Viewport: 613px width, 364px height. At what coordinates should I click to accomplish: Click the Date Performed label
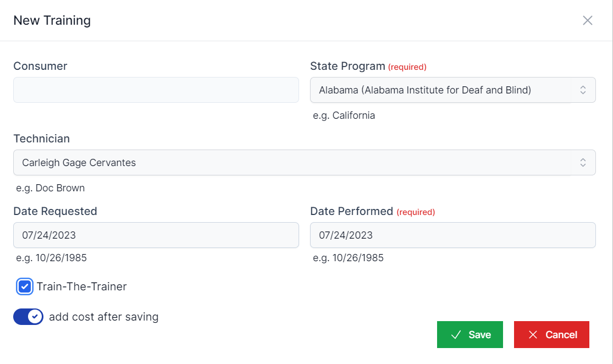(x=351, y=211)
